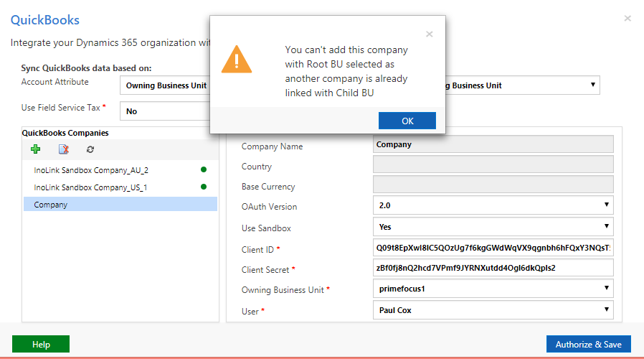Open the Help page

[x=41, y=344]
